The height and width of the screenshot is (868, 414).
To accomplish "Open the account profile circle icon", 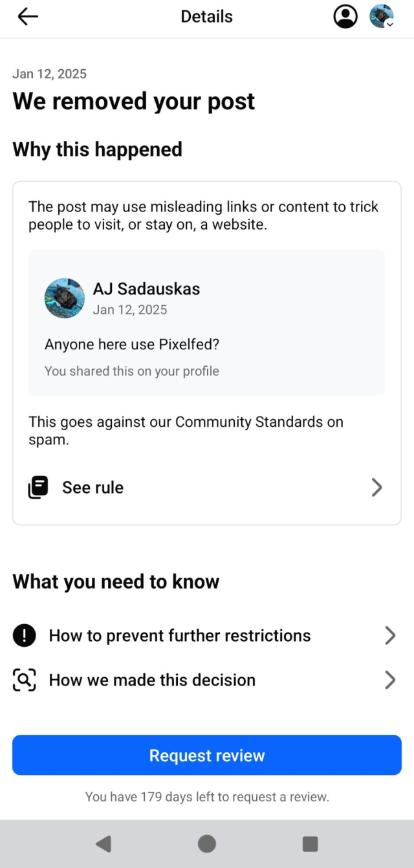I will [346, 16].
